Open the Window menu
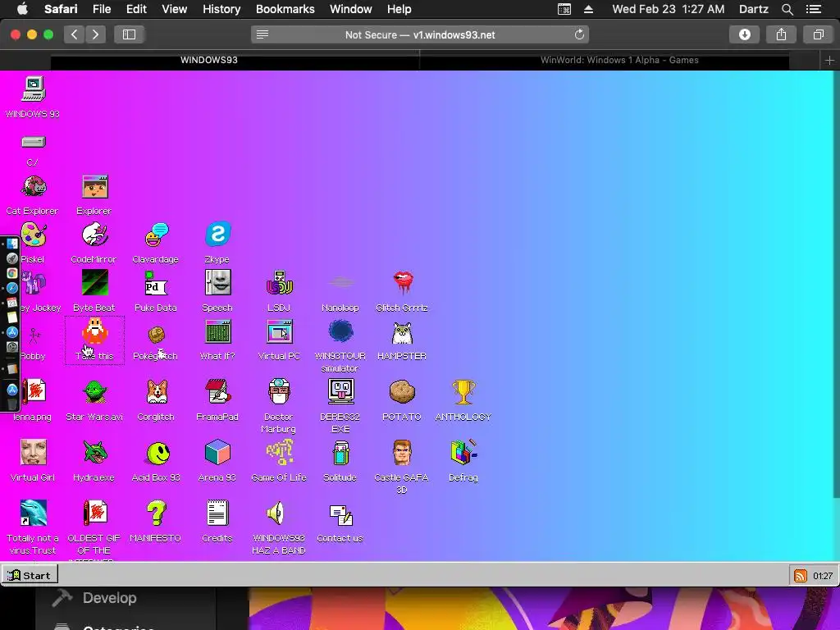 [x=351, y=9]
